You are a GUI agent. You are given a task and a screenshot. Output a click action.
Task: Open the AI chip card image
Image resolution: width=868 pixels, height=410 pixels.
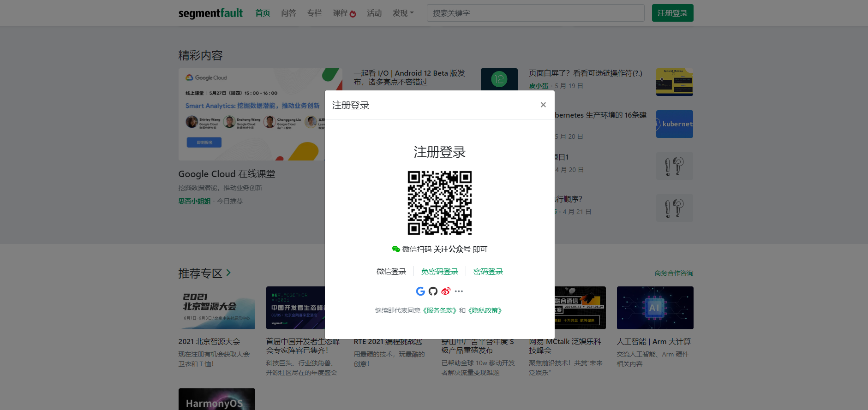(x=655, y=308)
